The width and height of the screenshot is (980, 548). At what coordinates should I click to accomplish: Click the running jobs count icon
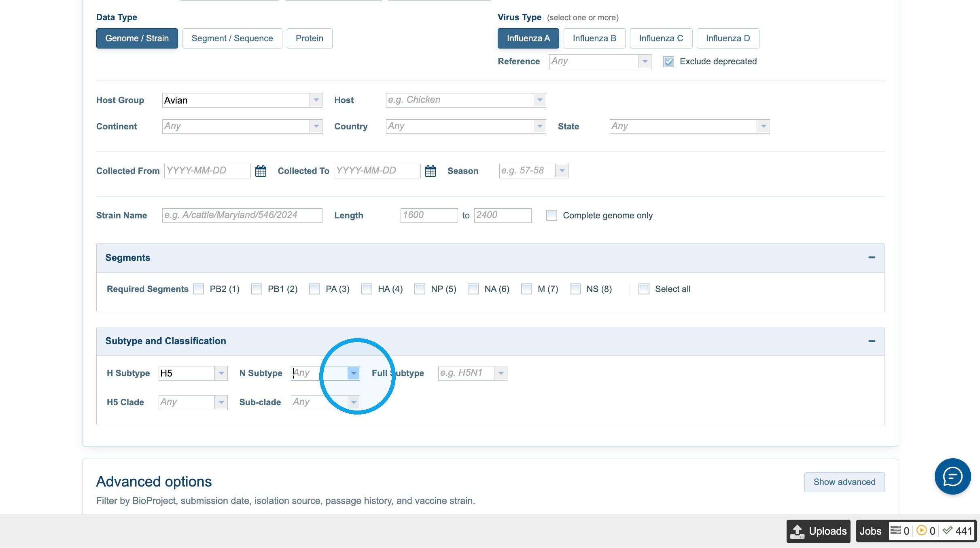921,530
